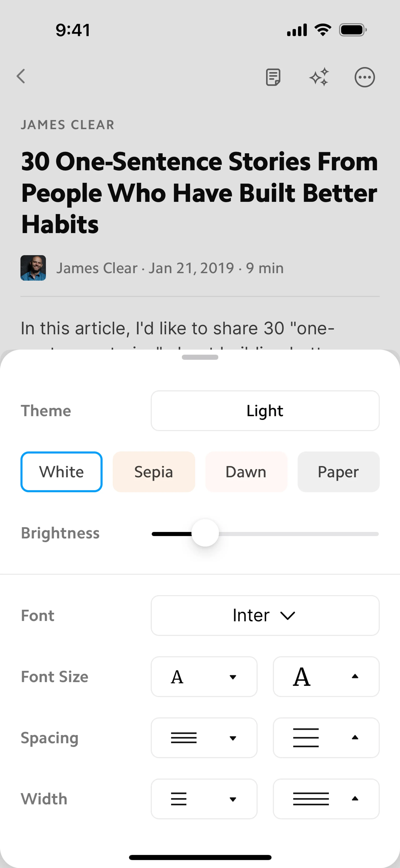Widen the text width
Viewport: 400px width, 868px height.
point(326,799)
